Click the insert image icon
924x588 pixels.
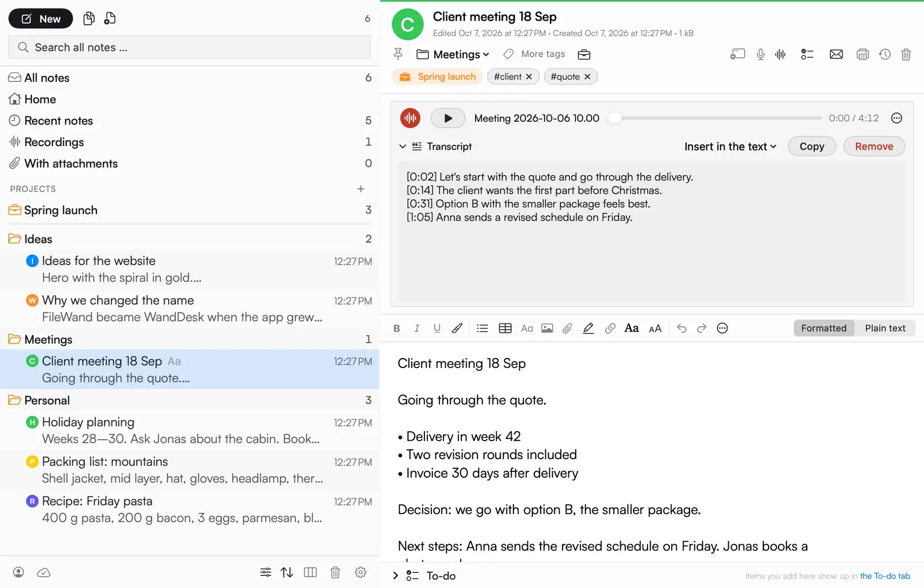click(547, 328)
